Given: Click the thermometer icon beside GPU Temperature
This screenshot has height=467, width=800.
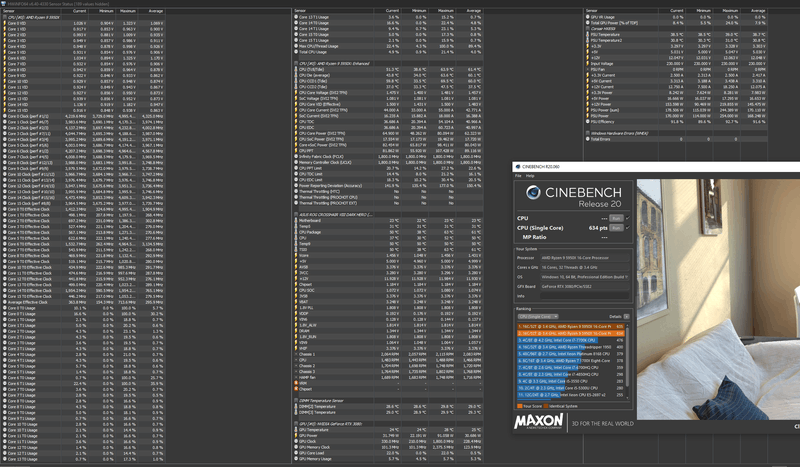Looking at the screenshot, I should click(x=296, y=430).
